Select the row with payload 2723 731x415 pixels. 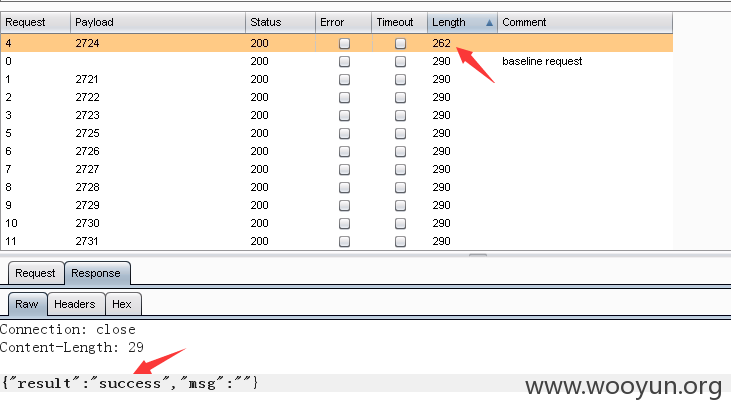click(x=337, y=115)
